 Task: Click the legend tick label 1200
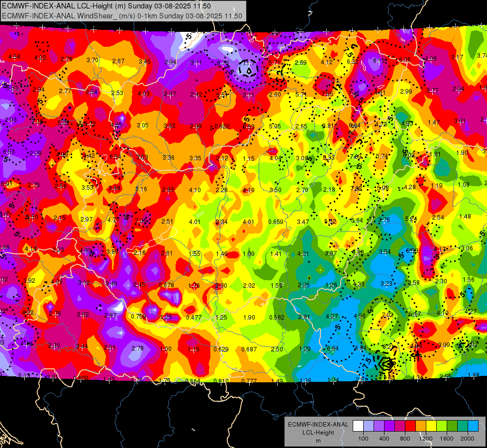click(x=426, y=439)
